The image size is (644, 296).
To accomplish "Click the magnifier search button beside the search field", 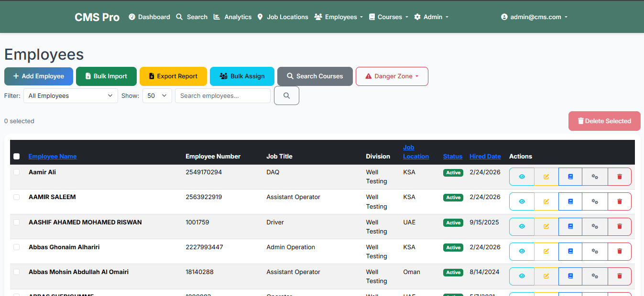I will tap(286, 95).
